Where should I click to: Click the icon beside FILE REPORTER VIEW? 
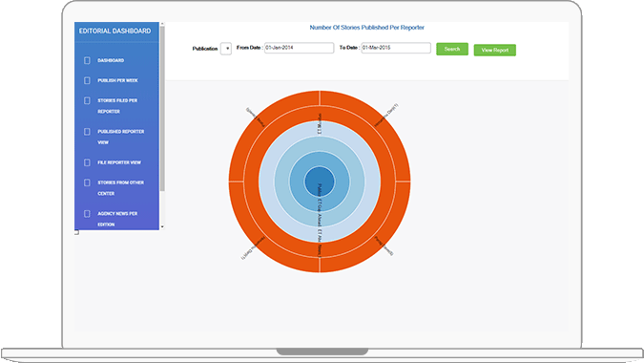[x=87, y=162]
